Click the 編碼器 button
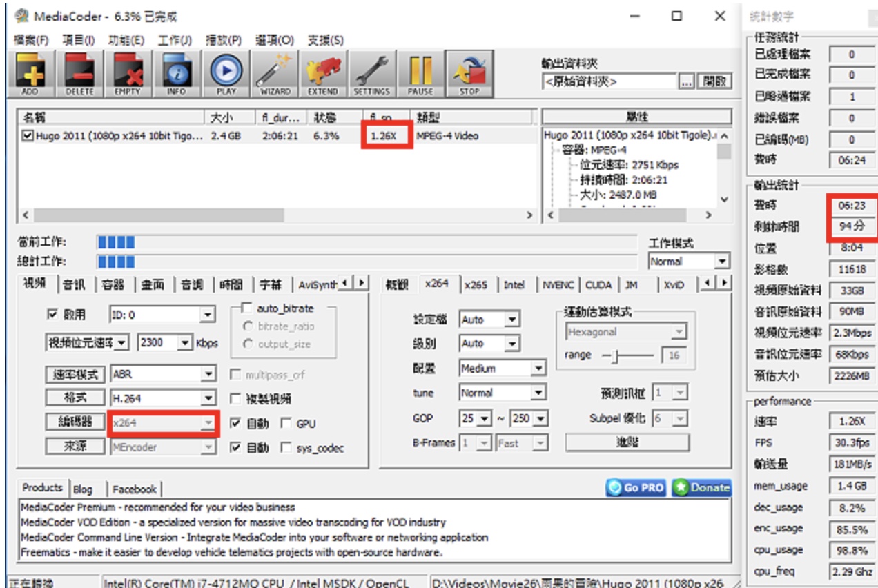The width and height of the screenshot is (878, 588). click(76, 422)
